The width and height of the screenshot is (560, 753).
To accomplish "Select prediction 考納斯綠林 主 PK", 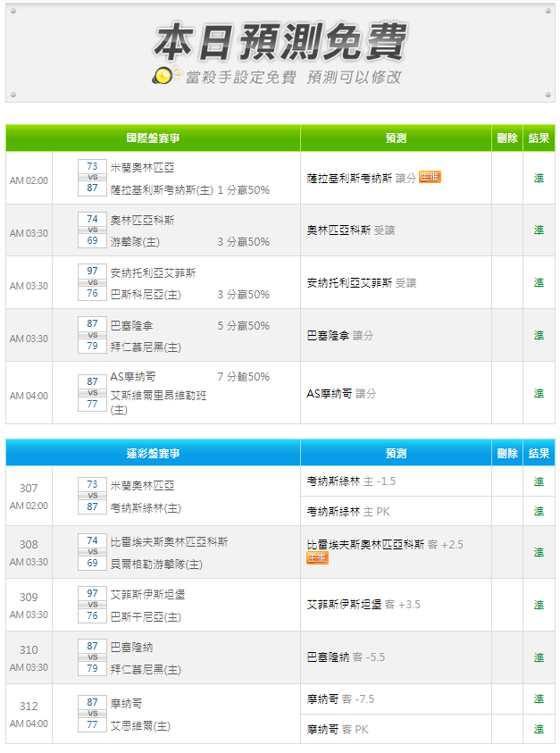I will pos(348,512).
